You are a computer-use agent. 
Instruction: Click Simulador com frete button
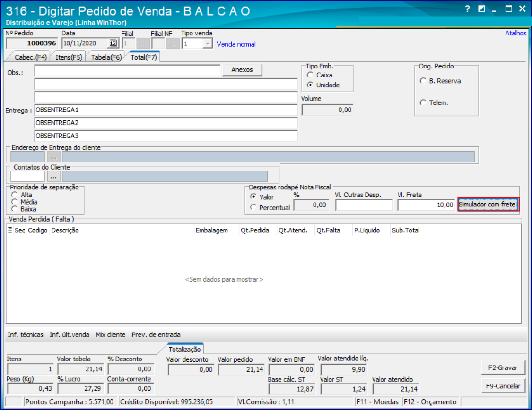pyautogui.click(x=488, y=205)
